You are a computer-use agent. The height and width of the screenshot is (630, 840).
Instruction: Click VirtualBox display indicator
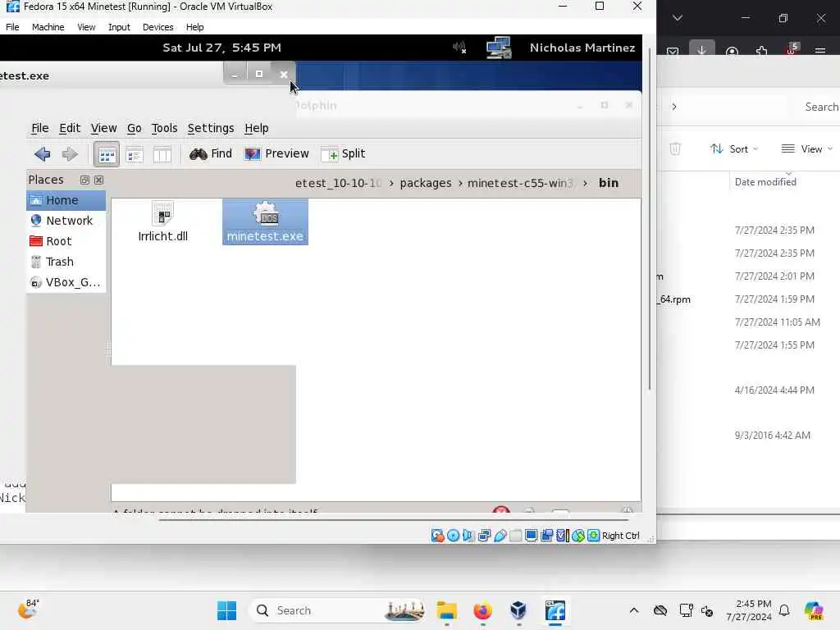click(x=531, y=535)
